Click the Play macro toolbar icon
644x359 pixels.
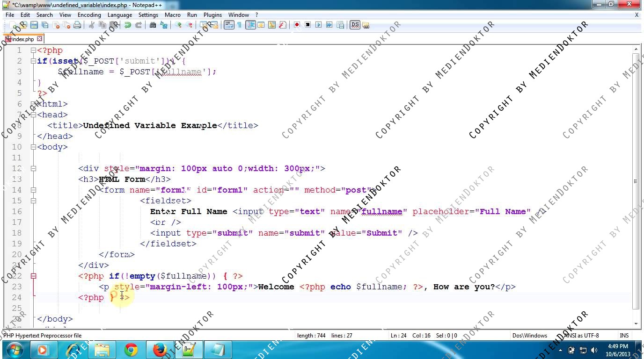click(x=319, y=25)
